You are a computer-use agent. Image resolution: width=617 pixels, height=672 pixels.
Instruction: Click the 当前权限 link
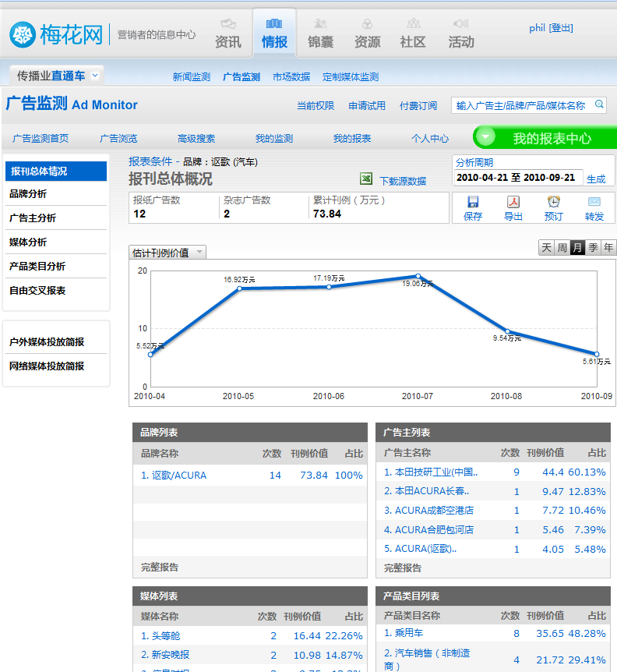(316, 105)
